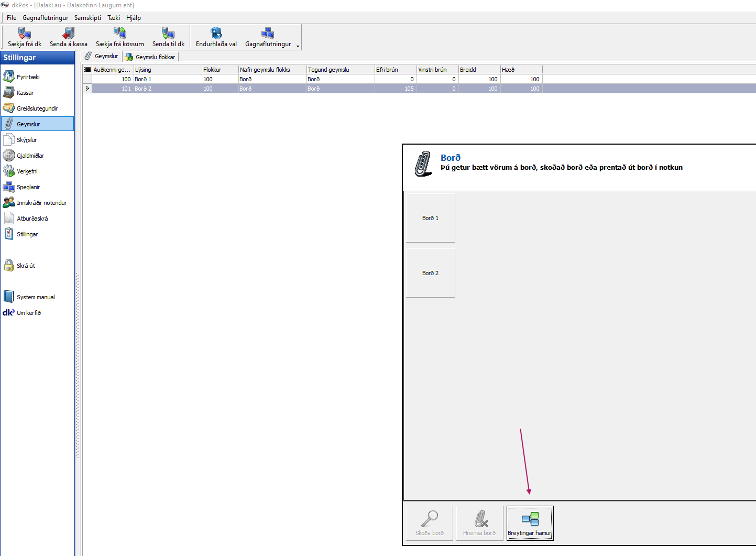Open the Hjálp menu
The width and height of the screenshot is (756, 556).
tap(133, 18)
